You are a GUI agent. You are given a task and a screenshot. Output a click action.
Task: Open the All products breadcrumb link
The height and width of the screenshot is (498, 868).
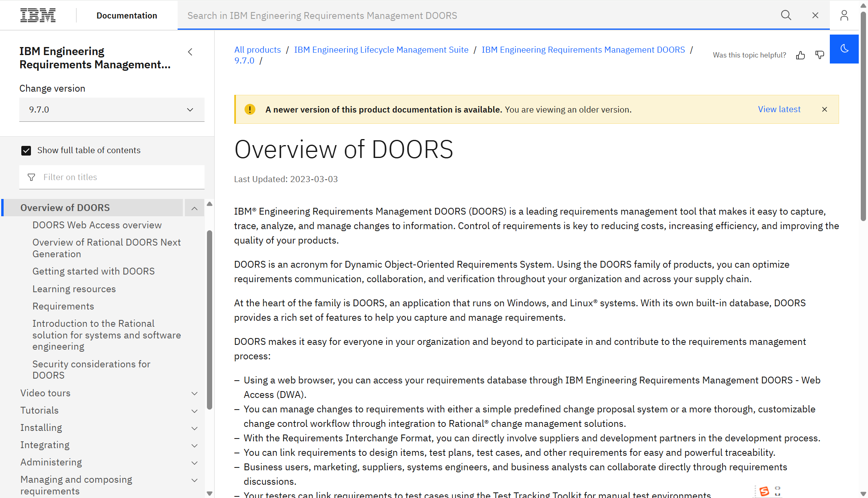pyautogui.click(x=257, y=49)
